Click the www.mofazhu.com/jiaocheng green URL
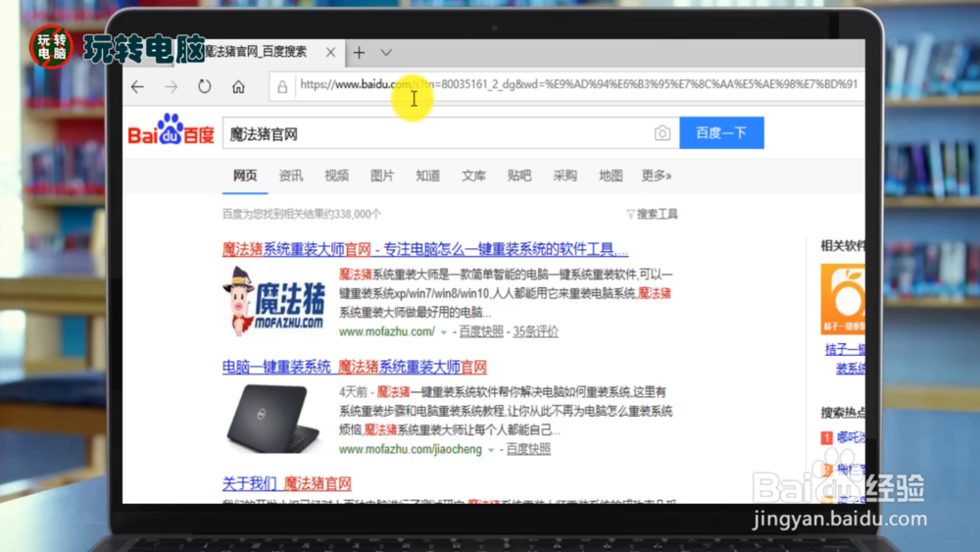980x552 pixels. [x=411, y=449]
